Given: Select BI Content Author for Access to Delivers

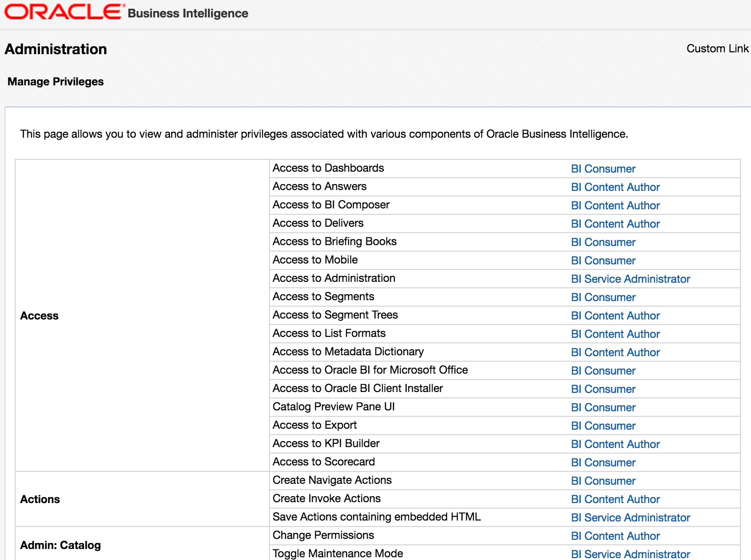Looking at the screenshot, I should (615, 224).
